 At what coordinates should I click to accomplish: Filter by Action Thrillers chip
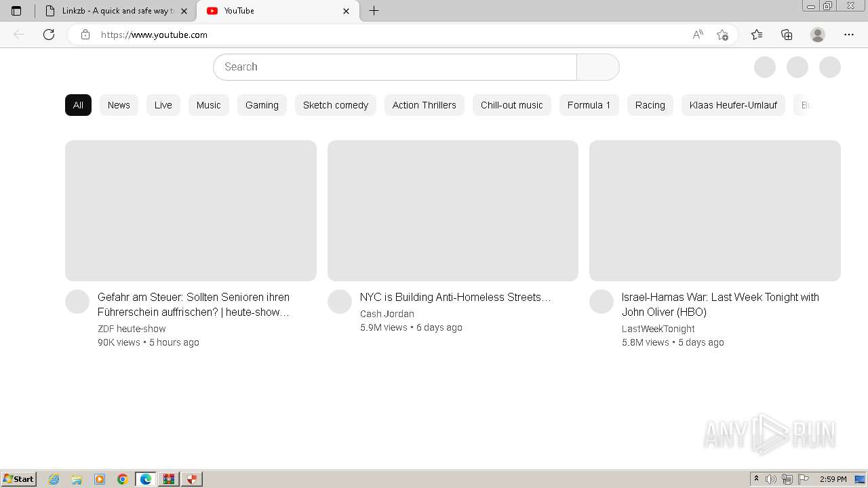(425, 105)
